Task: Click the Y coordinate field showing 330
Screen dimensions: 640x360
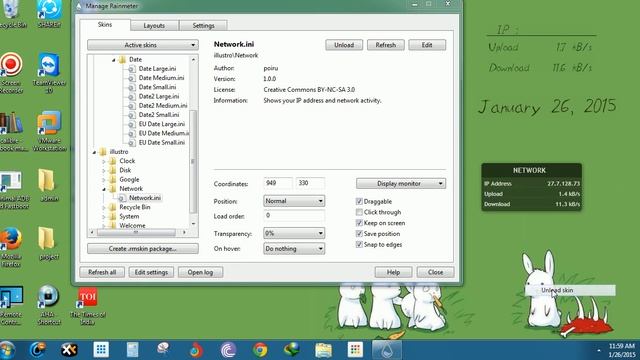Action: tap(310, 183)
